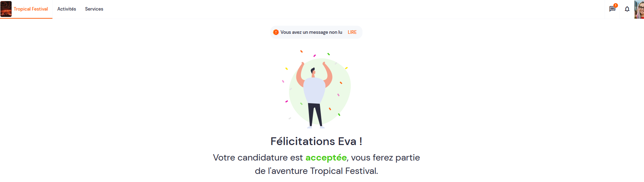The width and height of the screenshot is (644, 182).
Task: Open the messages chat icon
Action: (x=612, y=9)
